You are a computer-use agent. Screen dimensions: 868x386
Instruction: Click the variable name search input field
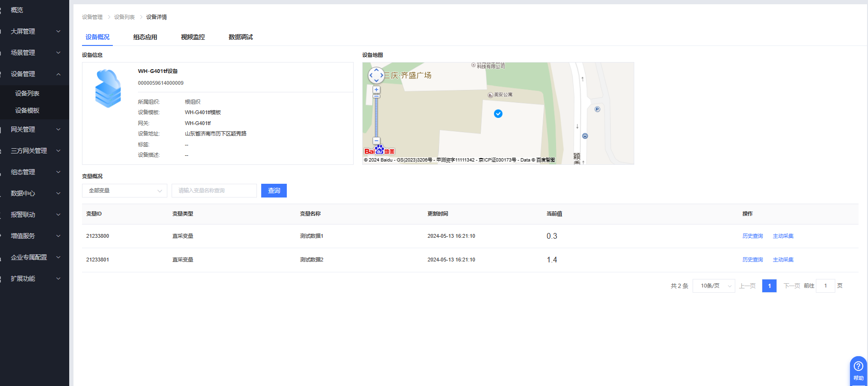pyautogui.click(x=214, y=190)
